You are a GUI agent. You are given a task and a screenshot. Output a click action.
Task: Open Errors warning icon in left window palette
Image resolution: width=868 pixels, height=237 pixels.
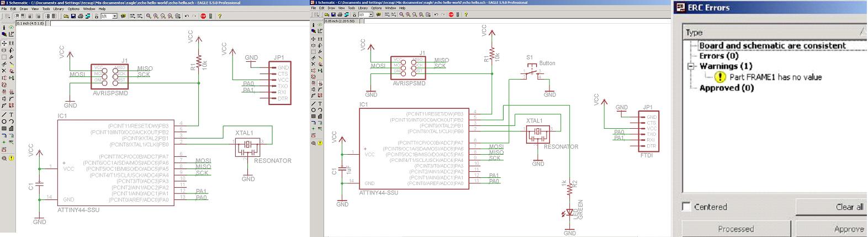[x=11, y=158]
